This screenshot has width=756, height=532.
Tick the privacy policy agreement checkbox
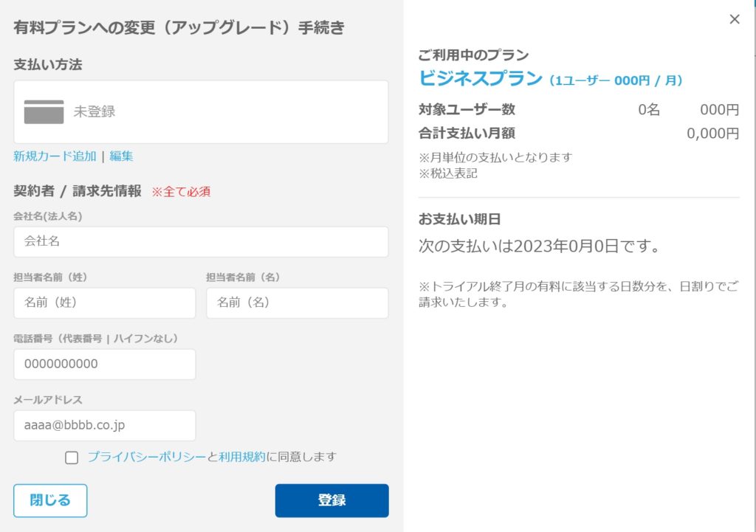coord(72,457)
